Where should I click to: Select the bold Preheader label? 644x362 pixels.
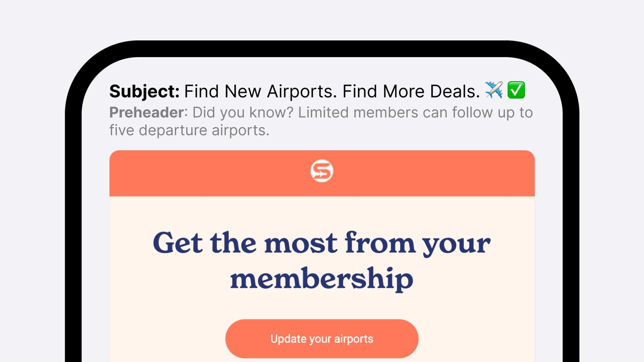coord(147,113)
